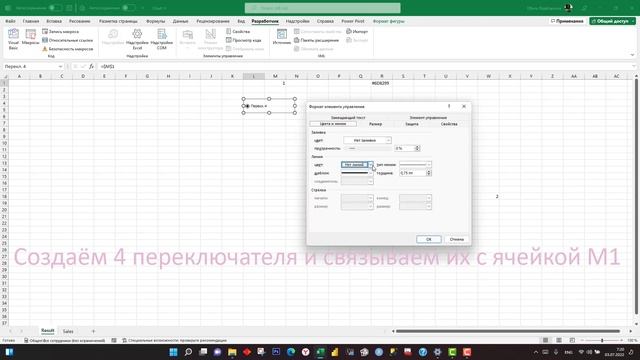Start Record Macro (Запись макроса)
Image resolution: width=640 pixels, height=360 pixels.
pos(61,31)
